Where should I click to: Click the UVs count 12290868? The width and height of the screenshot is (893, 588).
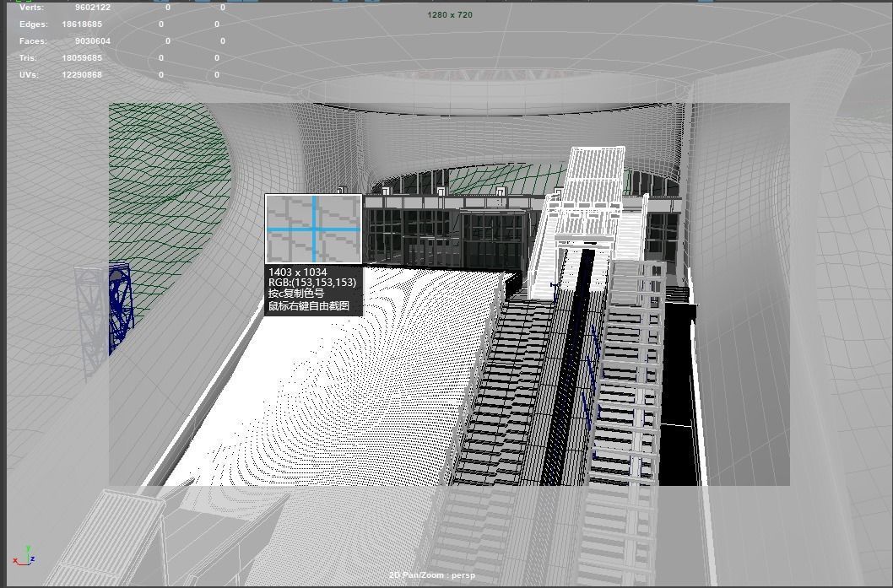82,74
